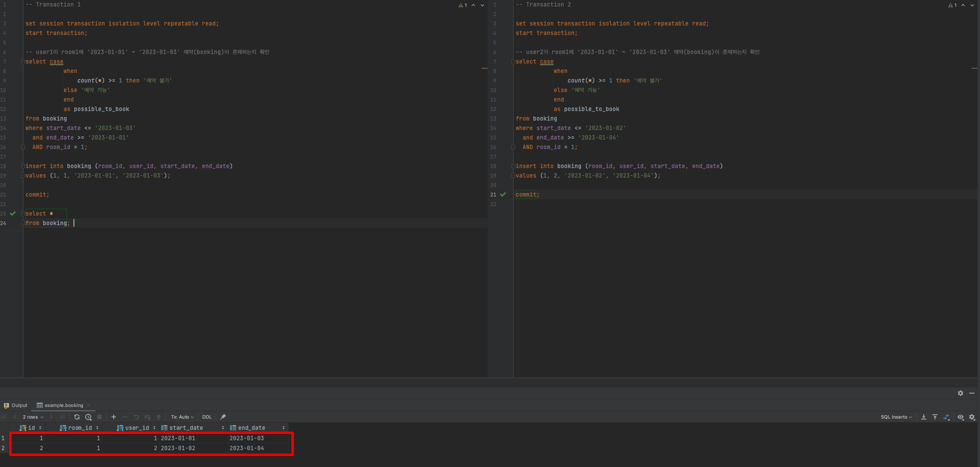
Task: Hide the services panel via minus icon
Action: (972, 393)
